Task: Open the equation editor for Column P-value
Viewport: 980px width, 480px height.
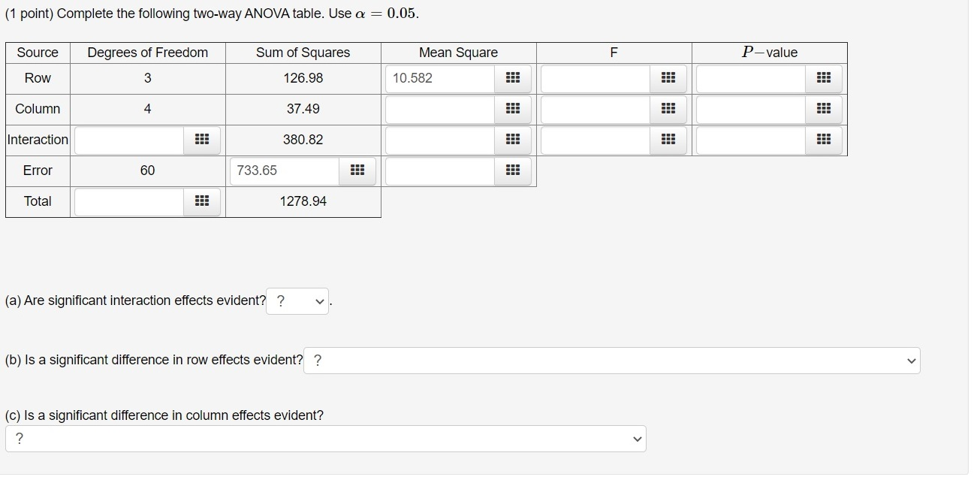Action: click(x=824, y=109)
